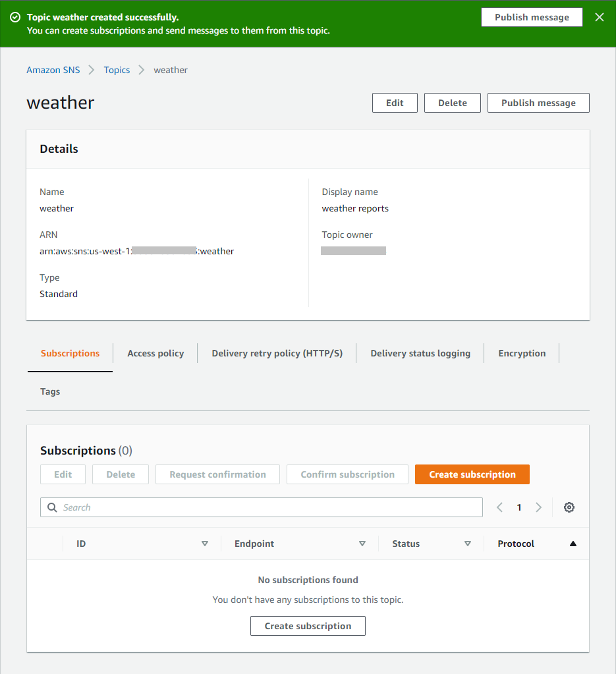Click Publish message in the banner
Screen dimensions: 616x674
point(532,17)
